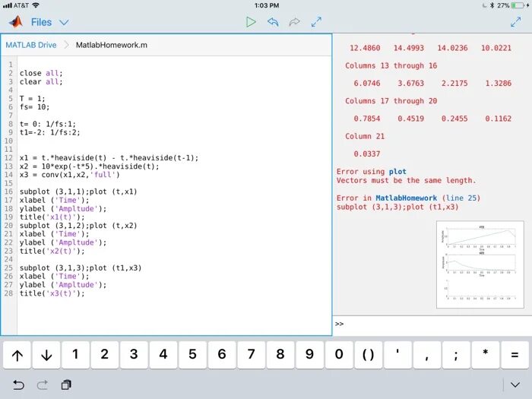Image resolution: width=532 pixels, height=399 pixels.
Task: Click line 25 reference in error message
Action: [461, 198]
